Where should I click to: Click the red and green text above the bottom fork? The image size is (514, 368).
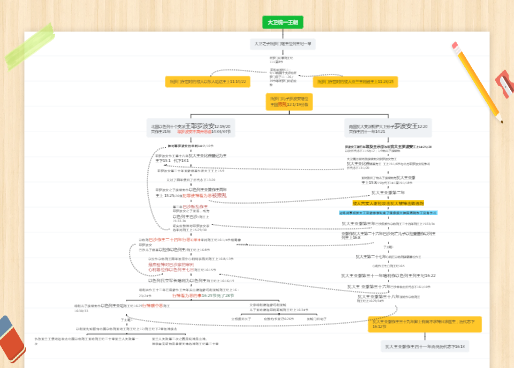tap(203, 296)
